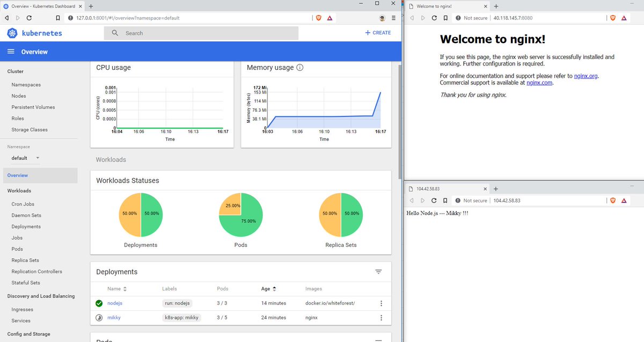Click the search magnifier icon
Viewport: 644px width, 342px height.
click(x=115, y=33)
